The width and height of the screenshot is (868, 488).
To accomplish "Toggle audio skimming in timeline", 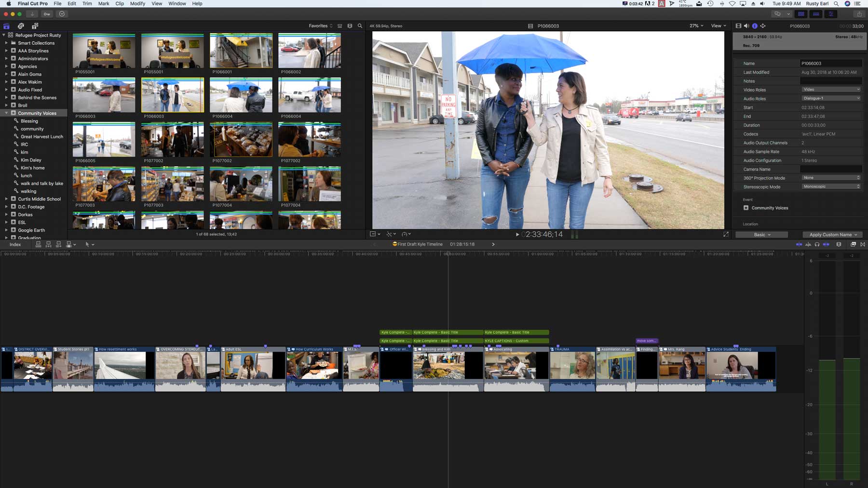I will pyautogui.click(x=808, y=245).
